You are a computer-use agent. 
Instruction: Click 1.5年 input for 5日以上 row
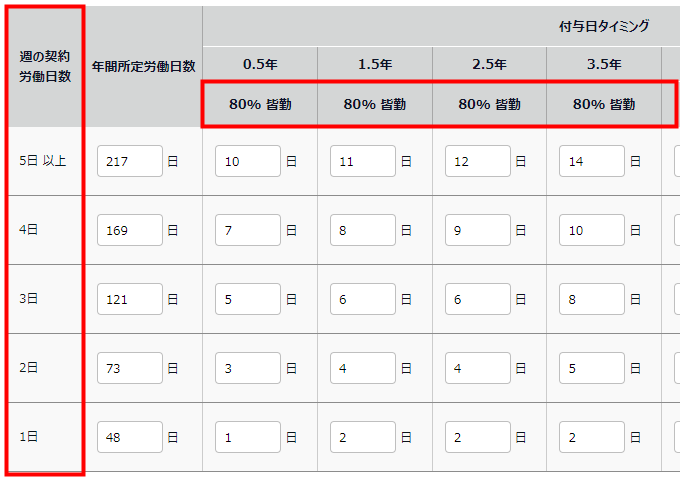point(362,161)
